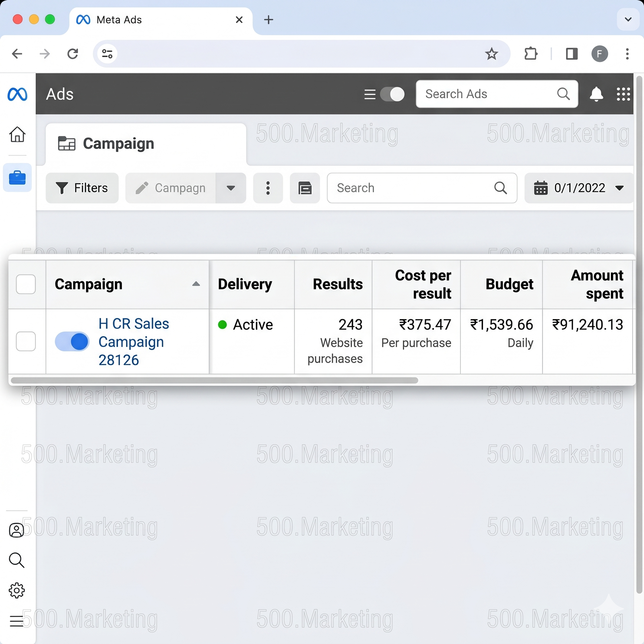Image resolution: width=644 pixels, height=644 pixels.
Task: Toggle the header view switch
Action: pos(392,94)
